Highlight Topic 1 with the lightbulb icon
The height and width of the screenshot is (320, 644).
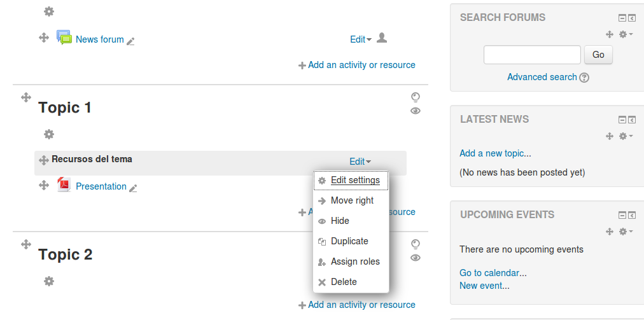click(x=416, y=97)
